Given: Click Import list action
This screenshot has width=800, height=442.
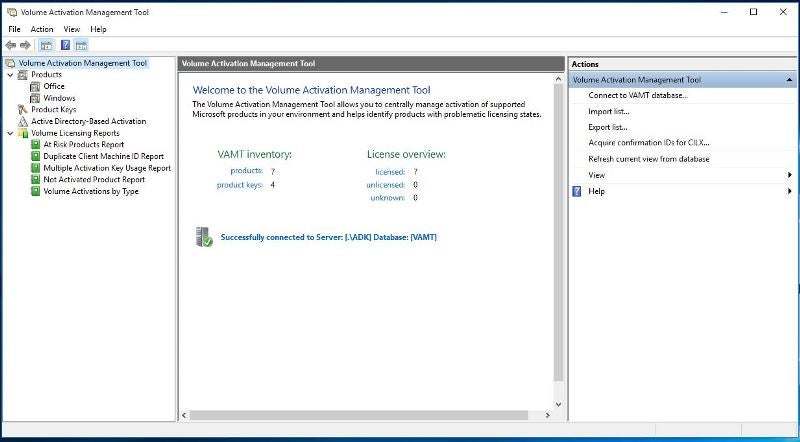Looking at the screenshot, I should (x=609, y=111).
